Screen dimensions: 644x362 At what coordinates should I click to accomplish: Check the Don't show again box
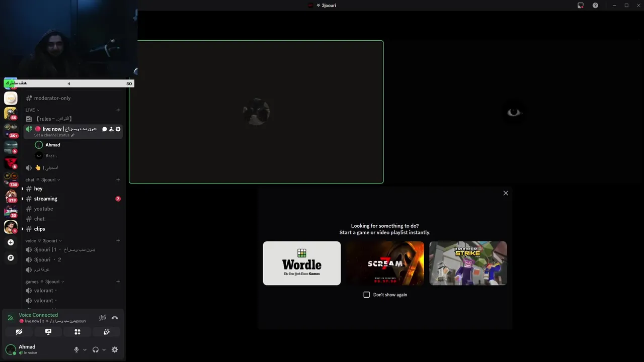coord(366,295)
